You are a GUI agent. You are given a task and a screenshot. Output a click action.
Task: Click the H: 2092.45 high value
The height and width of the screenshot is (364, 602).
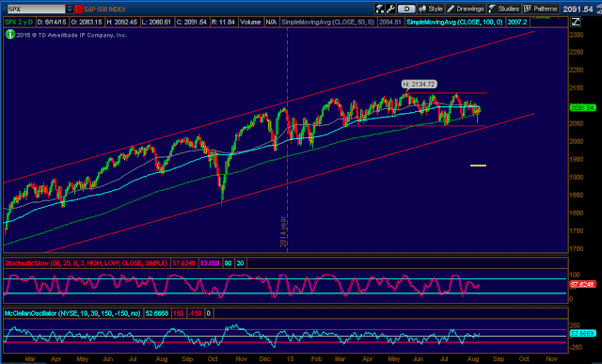(x=121, y=23)
